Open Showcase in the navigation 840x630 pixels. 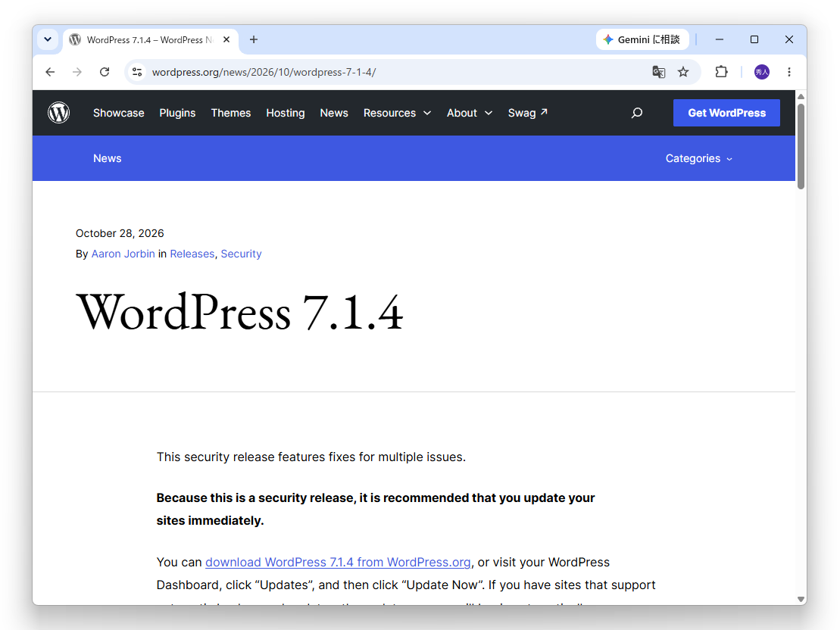118,113
